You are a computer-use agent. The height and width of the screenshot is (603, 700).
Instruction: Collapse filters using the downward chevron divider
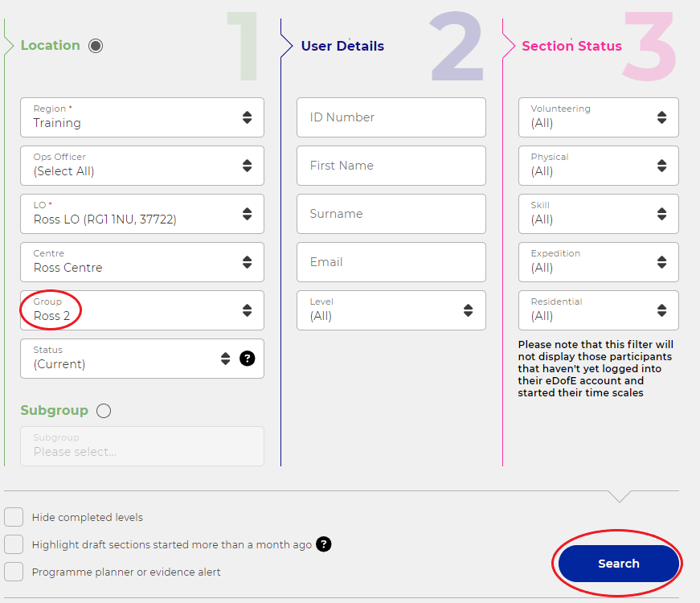tap(620, 496)
